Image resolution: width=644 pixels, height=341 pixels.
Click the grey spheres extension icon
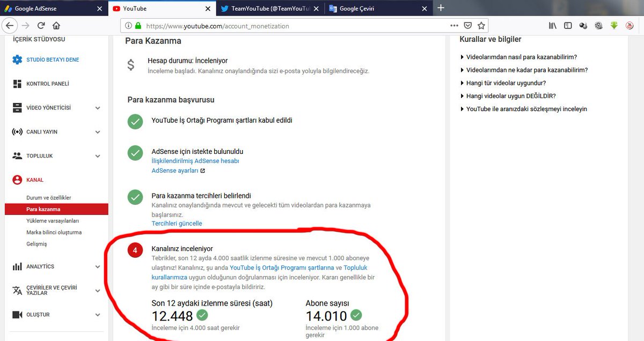tap(583, 25)
